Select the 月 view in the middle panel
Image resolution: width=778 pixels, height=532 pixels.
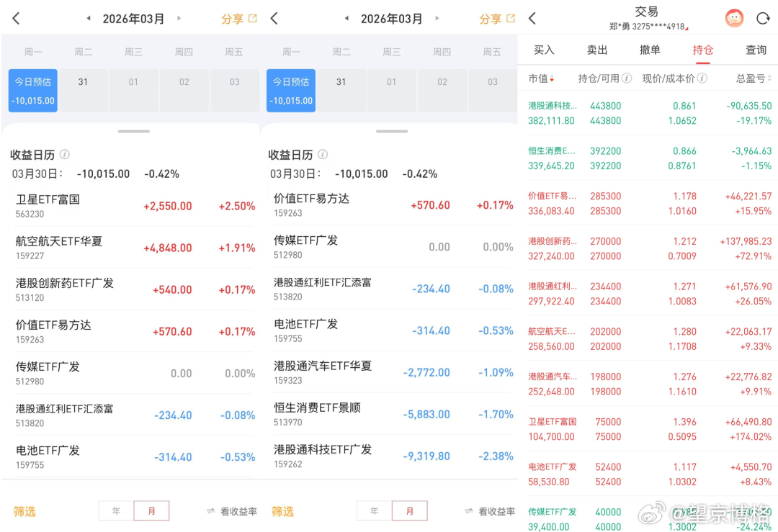[x=409, y=510]
